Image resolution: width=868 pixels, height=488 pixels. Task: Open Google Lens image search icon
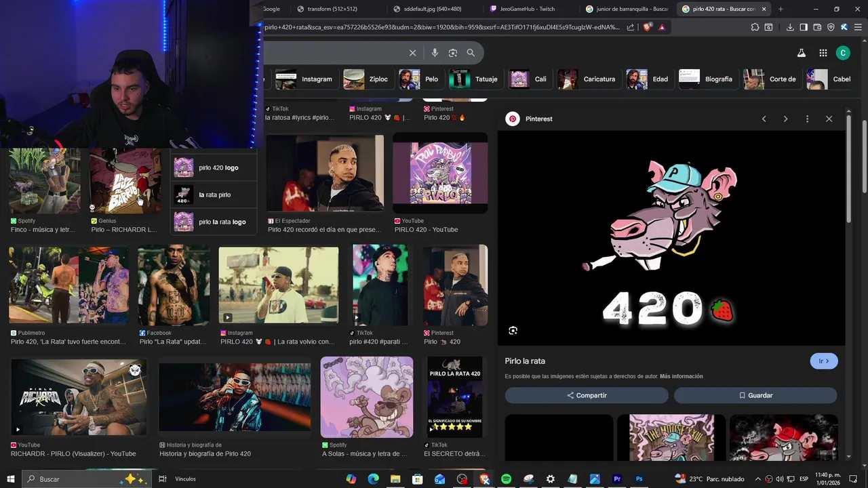[453, 53]
